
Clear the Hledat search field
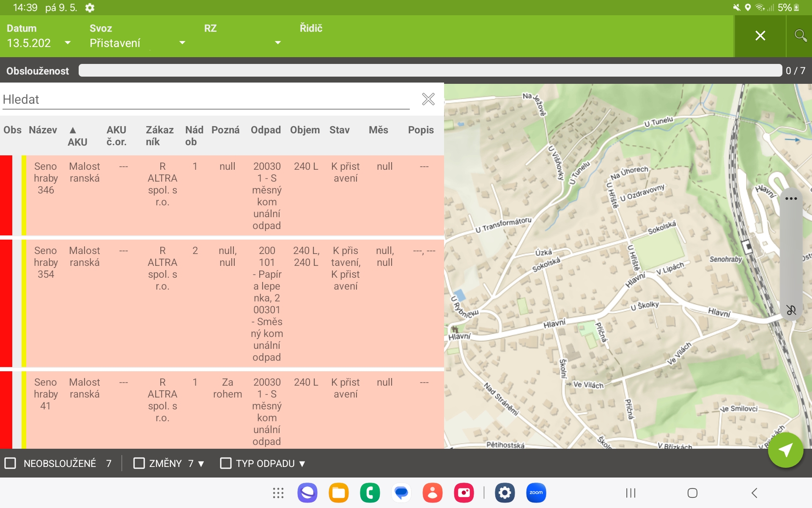428,99
